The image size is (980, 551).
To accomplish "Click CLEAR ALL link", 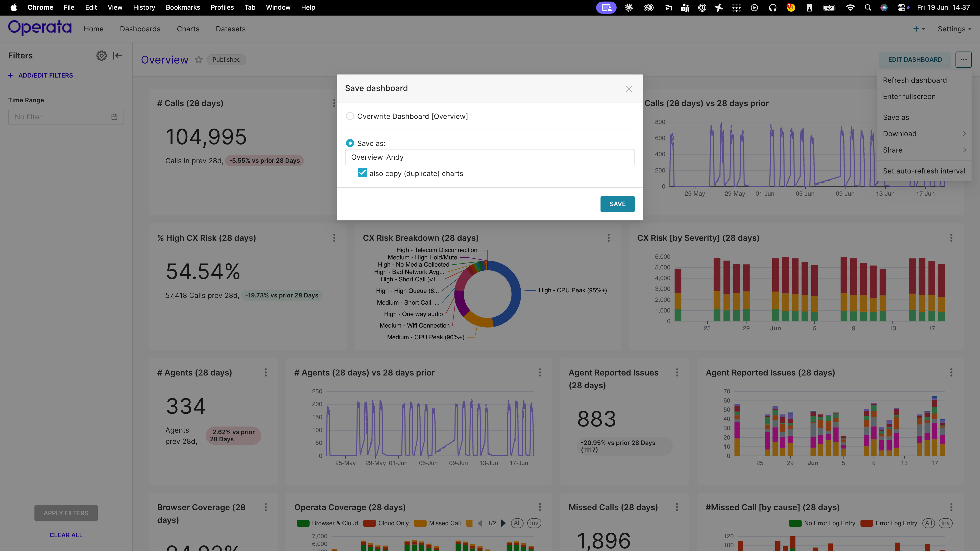I will (66, 535).
